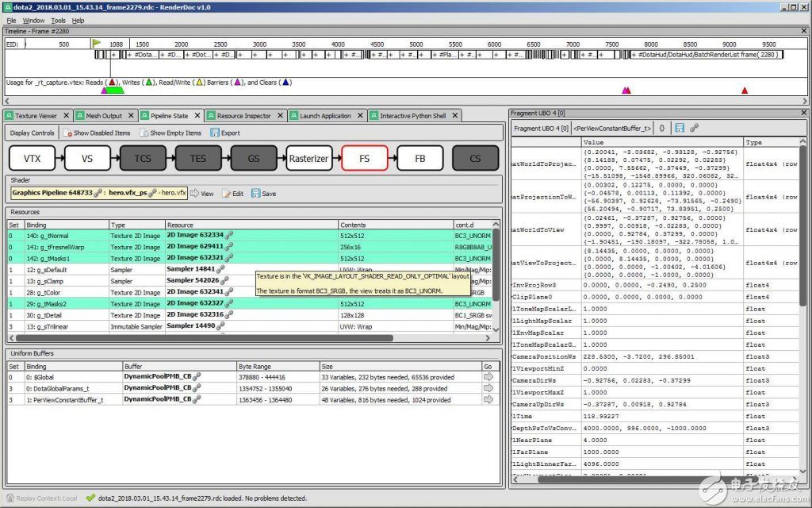The width and height of the screenshot is (812, 508).
Task: Open the Rasterizer pipeline stage
Action: [308, 158]
